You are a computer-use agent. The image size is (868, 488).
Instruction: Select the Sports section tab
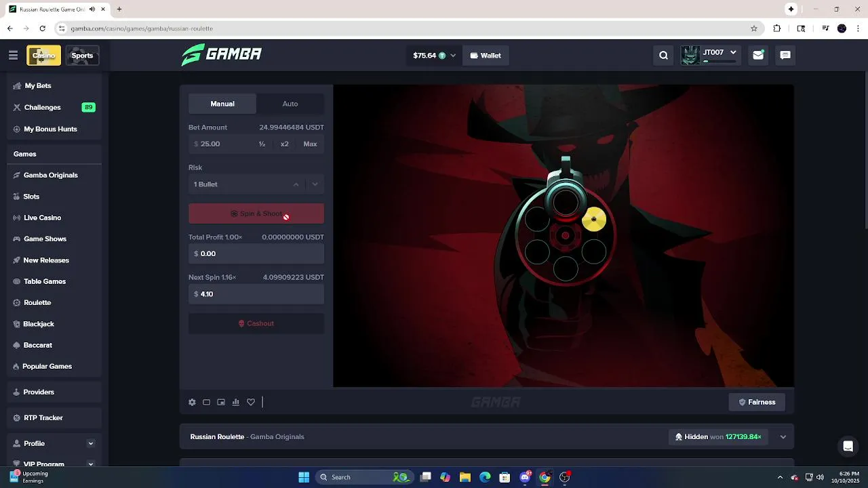[82, 56]
